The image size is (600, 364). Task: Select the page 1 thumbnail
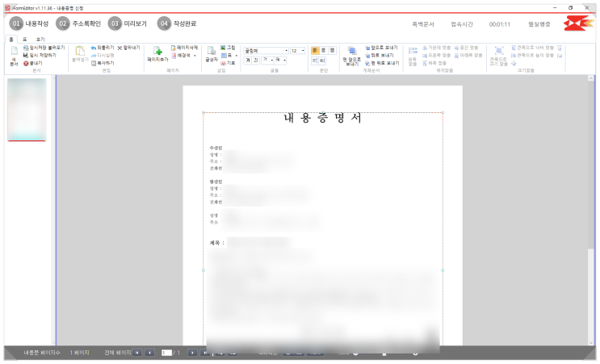[27, 110]
